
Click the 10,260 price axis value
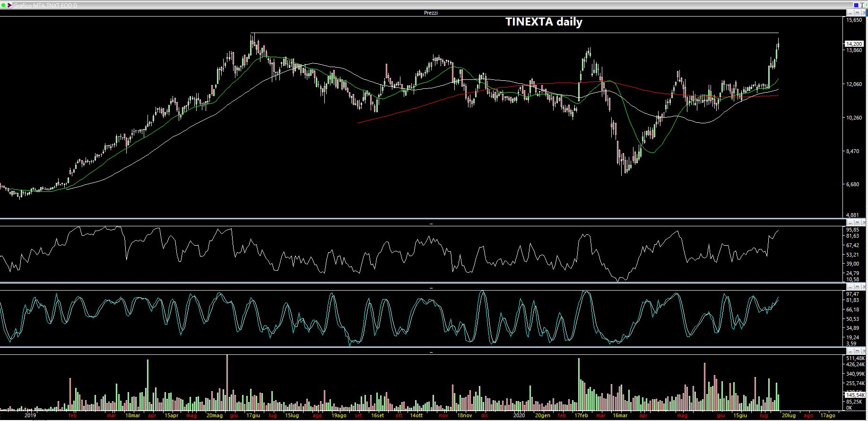[x=854, y=118]
